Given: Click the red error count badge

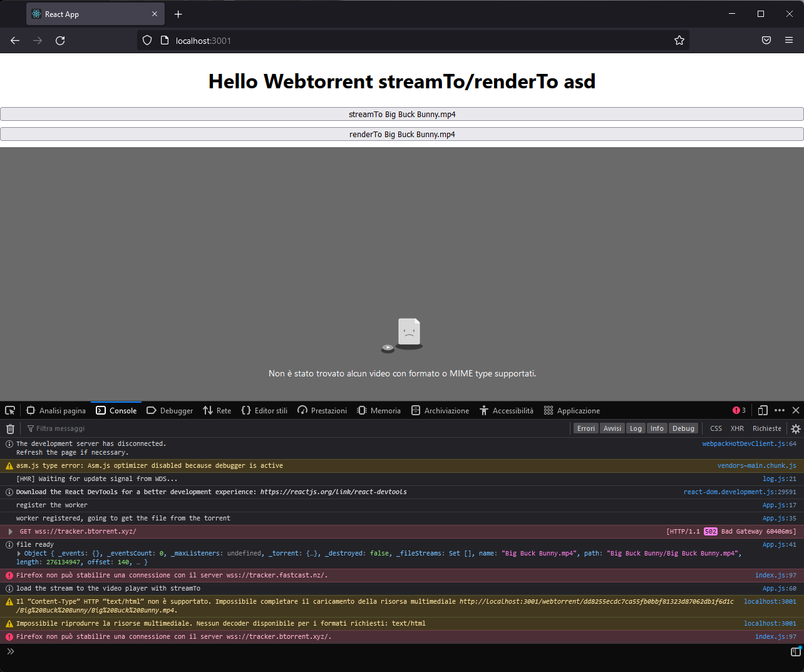Looking at the screenshot, I should point(739,410).
